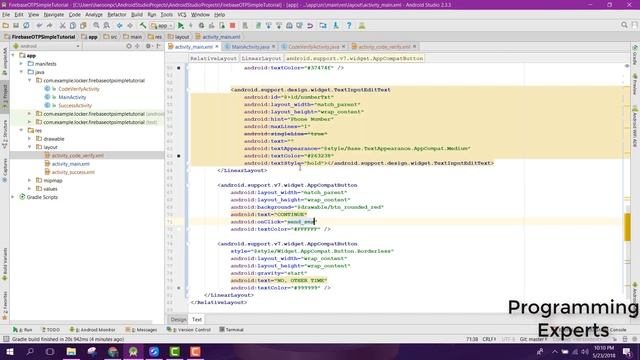Viewport: 640px width, 360px height.
Task: Click the Undo arrow icon
Action: click(39, 25)
